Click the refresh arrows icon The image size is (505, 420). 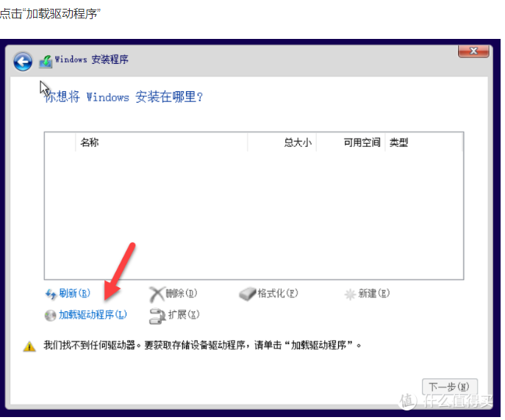tap(51, 294)
